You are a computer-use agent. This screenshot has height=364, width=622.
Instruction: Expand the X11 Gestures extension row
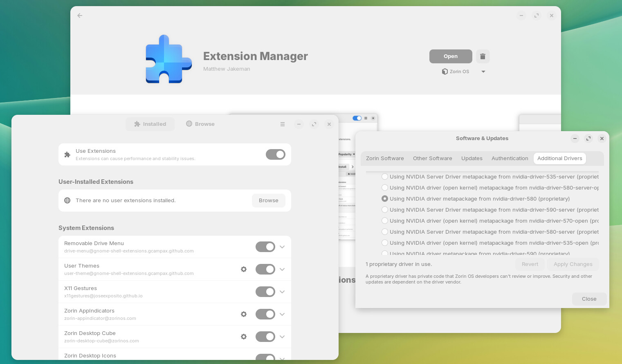pos(282,292)
